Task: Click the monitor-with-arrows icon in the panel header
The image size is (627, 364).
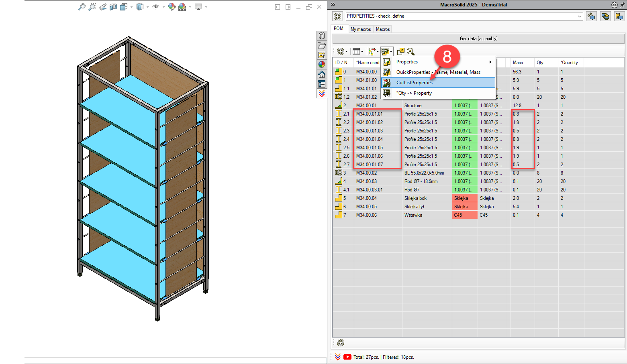Action: tap(605, 16)
